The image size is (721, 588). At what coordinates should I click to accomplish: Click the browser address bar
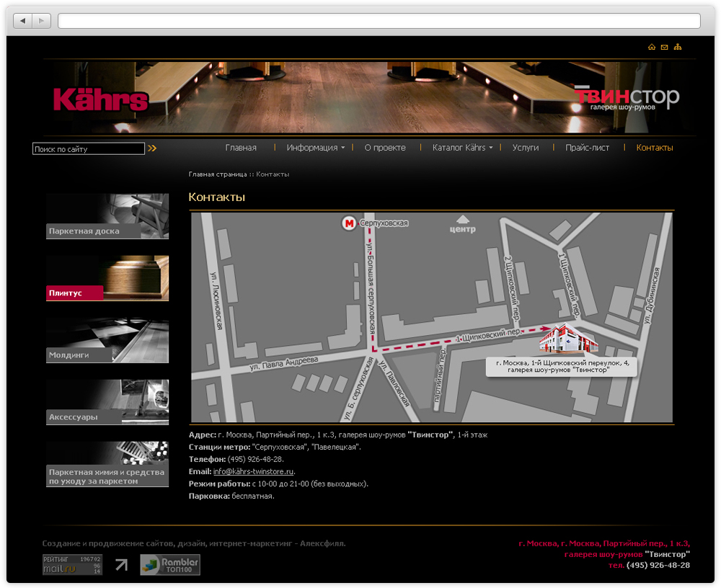379,21
